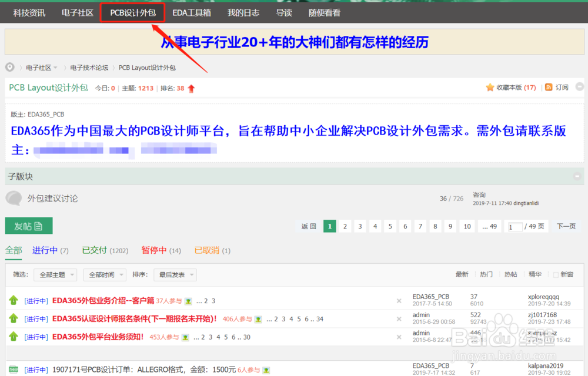
Task: Open 导读 in the top navigation
Action: point(284,13)
